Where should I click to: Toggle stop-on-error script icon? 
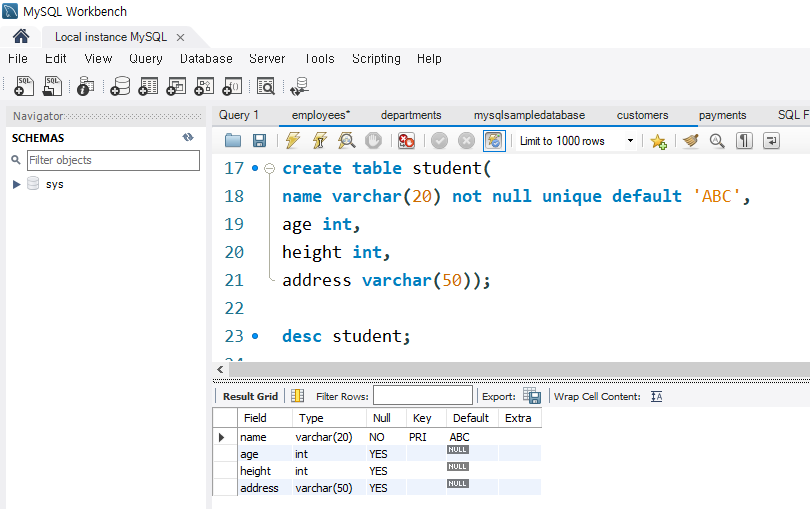click(407, 141)
